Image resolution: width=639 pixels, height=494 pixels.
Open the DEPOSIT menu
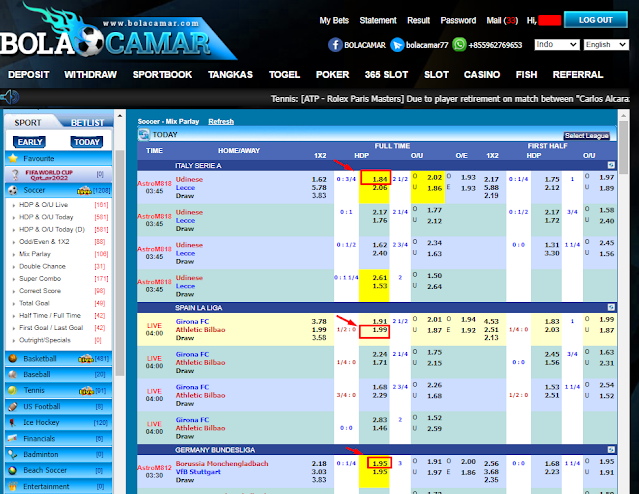coord(29,75)
